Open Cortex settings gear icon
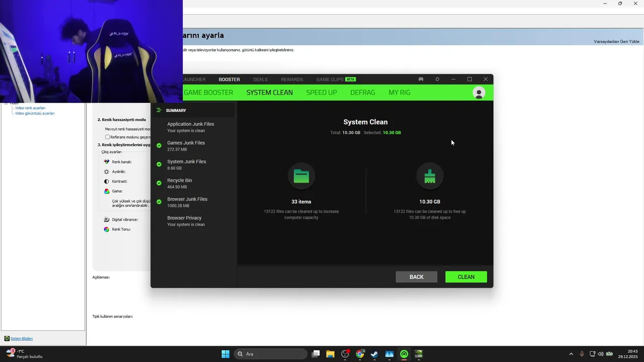Screen dimensions: 644x362 (x=437, y=79)
